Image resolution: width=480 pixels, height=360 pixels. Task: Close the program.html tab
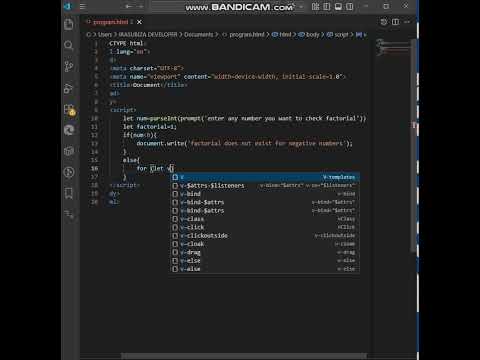(x=139, y=22)
